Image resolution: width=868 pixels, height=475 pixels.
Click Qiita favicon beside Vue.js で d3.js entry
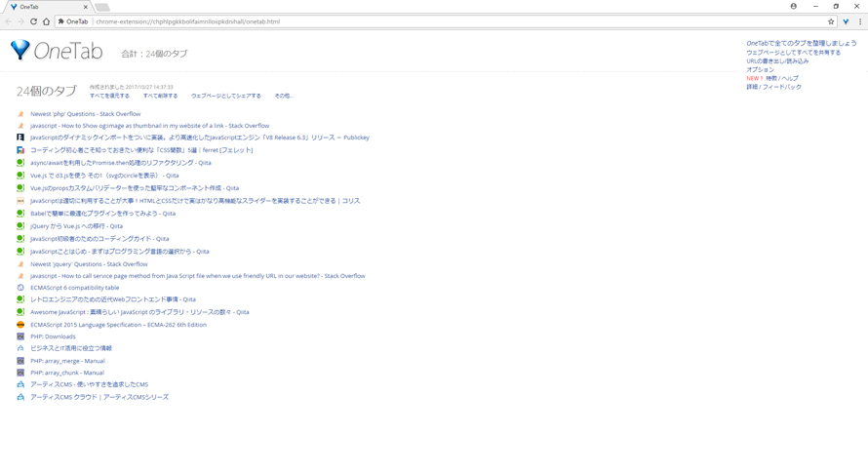[20, 176]
